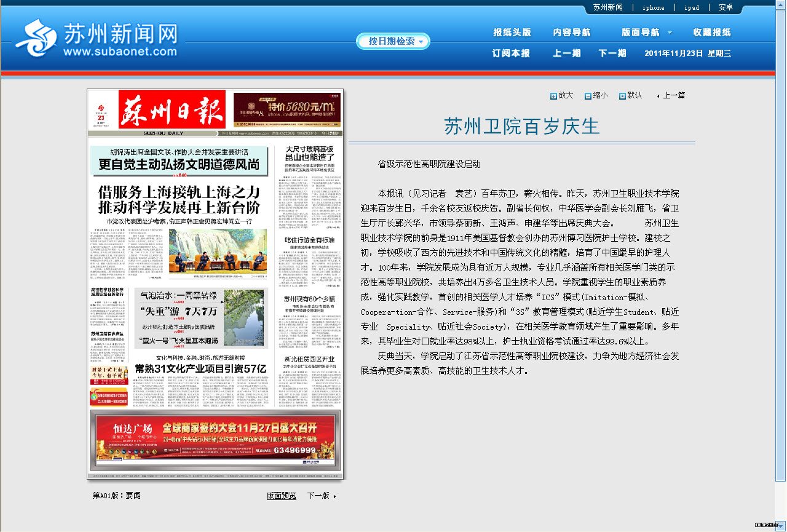Click 版面导航 page navigation menu

pos(640,33)
